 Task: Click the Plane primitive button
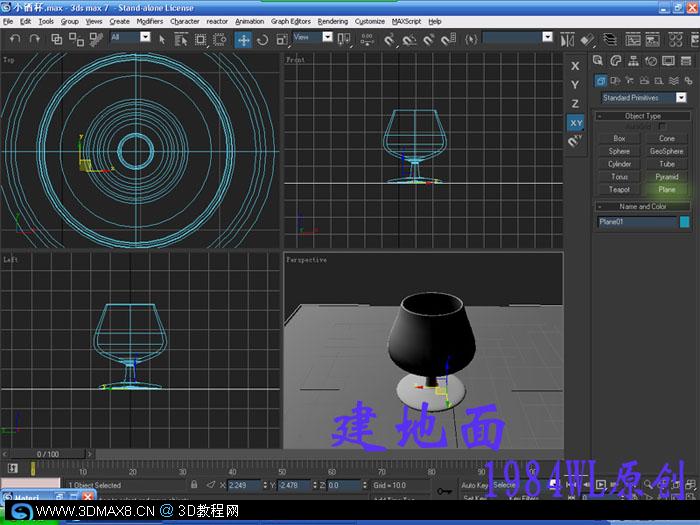click(667, 190)
